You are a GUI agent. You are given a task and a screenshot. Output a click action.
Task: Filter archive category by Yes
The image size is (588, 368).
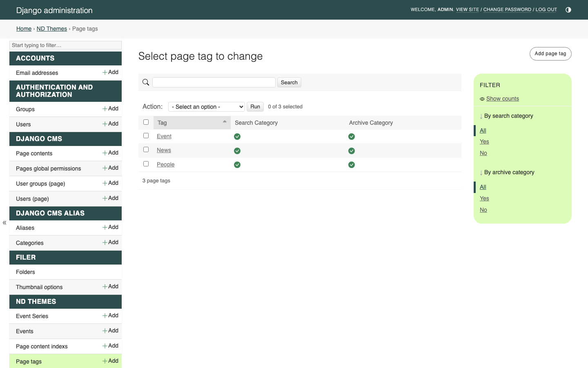[484, 198]
